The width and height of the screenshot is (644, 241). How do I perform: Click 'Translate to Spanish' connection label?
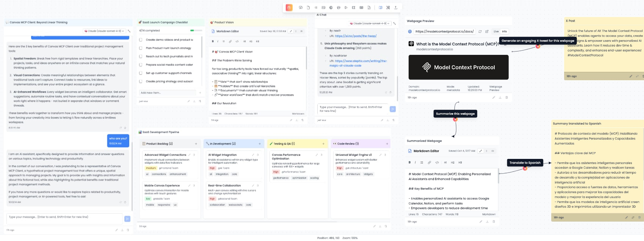(x=525, y=163)
